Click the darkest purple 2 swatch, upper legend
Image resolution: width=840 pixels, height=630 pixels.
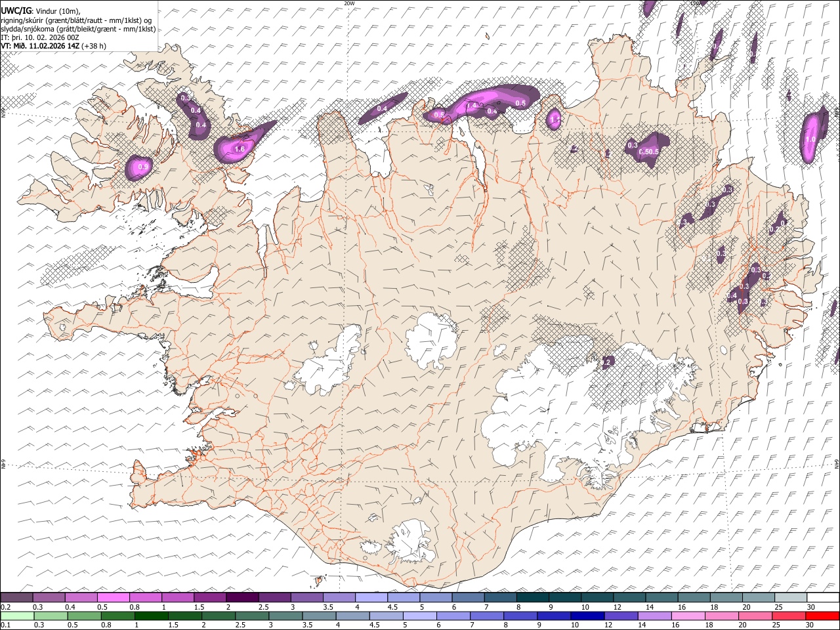(241, 597)
